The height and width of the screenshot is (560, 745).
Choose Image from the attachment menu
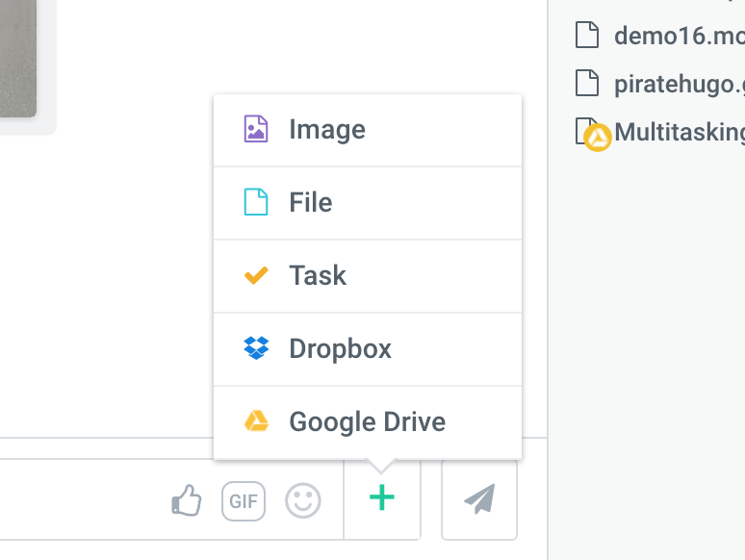click(368, 130)
